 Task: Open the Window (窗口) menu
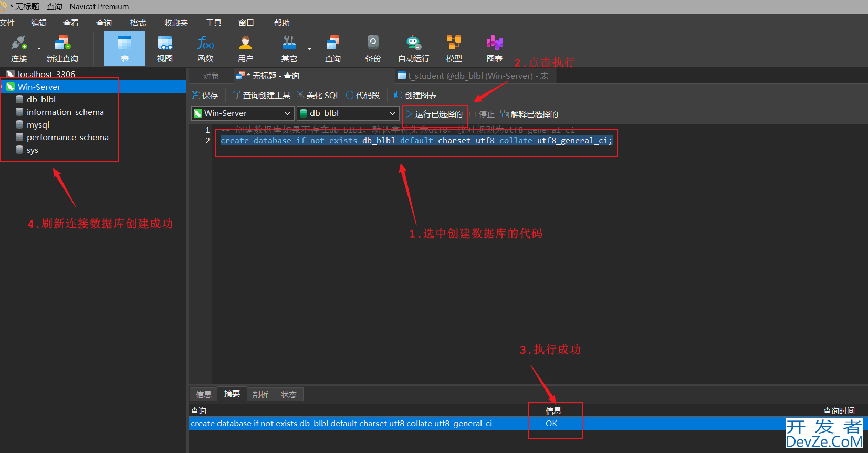pos(246,23)
